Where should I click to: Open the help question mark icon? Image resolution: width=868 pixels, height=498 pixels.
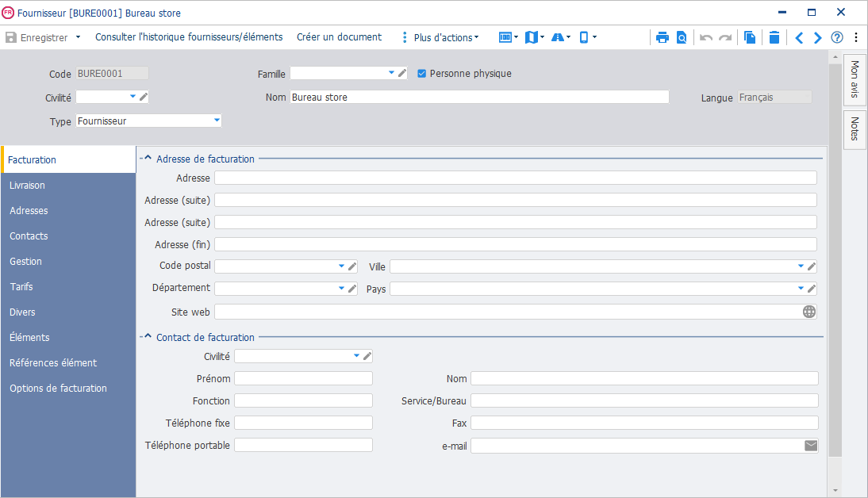837,37
